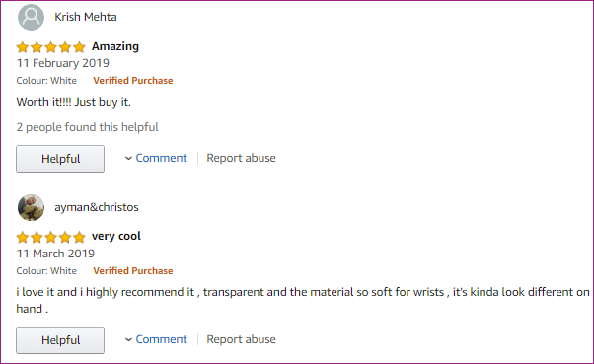Mark ayman&christos review as Helpful
This screenshot has height=364, width=594.
(x=60, y=340)
